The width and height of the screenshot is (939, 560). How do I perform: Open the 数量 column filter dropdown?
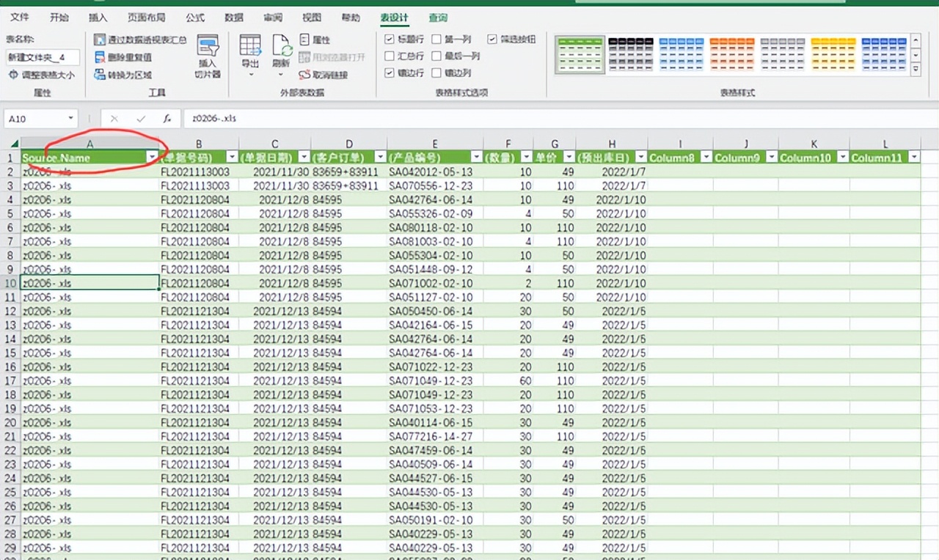[x=526, y=157]
